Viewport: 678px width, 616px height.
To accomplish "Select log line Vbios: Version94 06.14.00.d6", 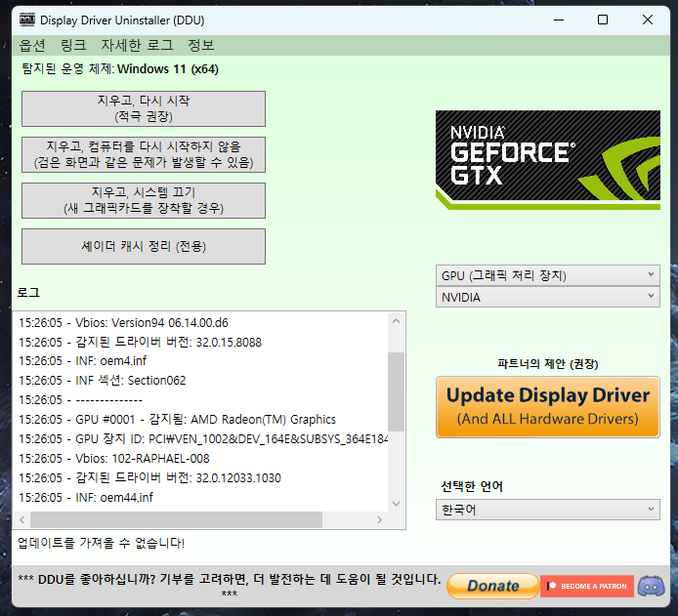I will pyautogui.click(x=123, y=323).
